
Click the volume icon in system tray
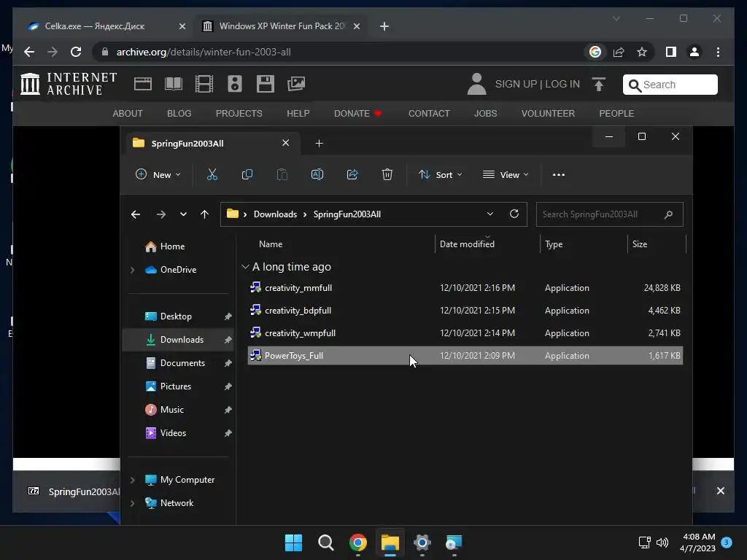tap(662, 542)
